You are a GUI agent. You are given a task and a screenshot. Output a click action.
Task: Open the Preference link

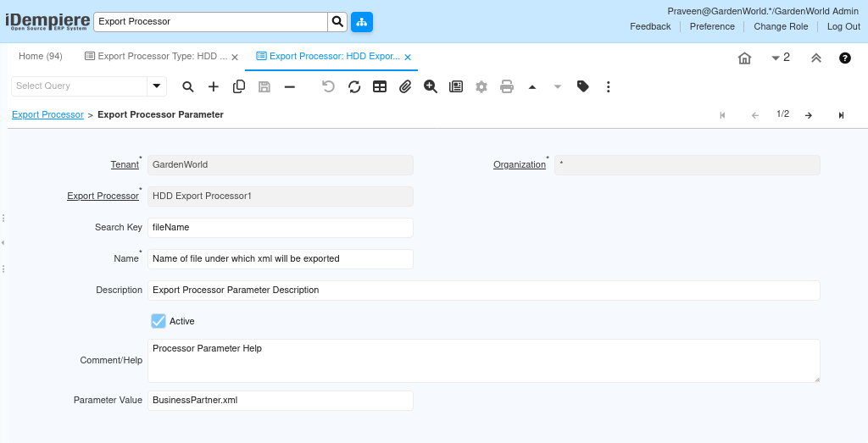(x=712, y=26)
